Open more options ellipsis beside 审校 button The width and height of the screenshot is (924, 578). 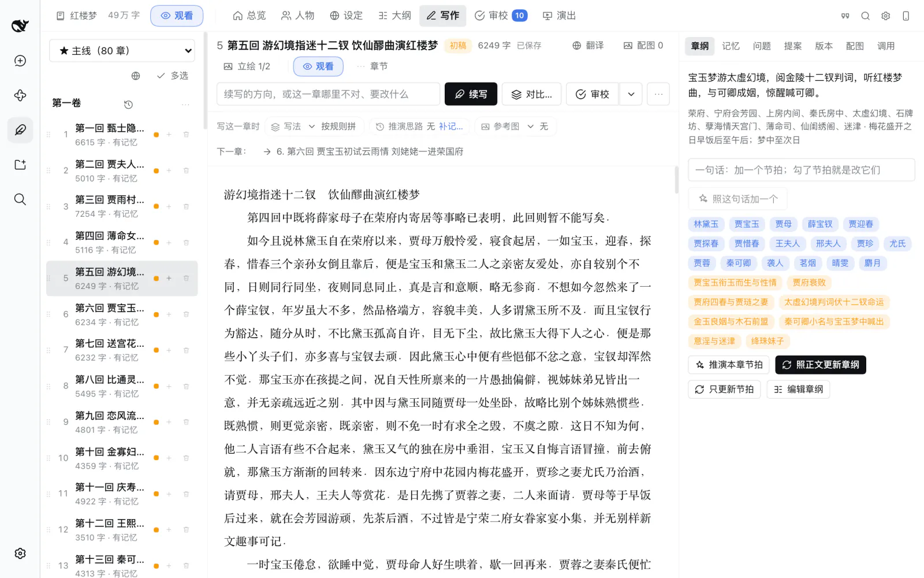pyautogui.click(x=658, y=94)
